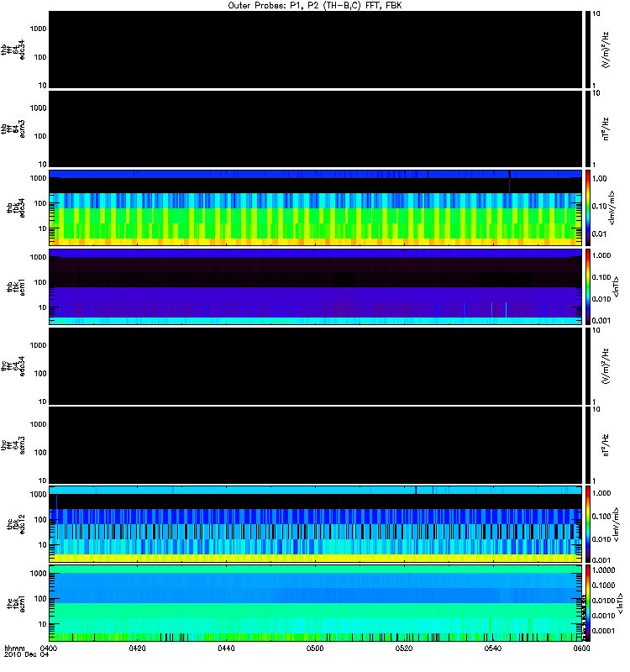Click the 'hhmm' axis unit label
The width and height of the screenshot is (630, 672).
click(14, 648)
